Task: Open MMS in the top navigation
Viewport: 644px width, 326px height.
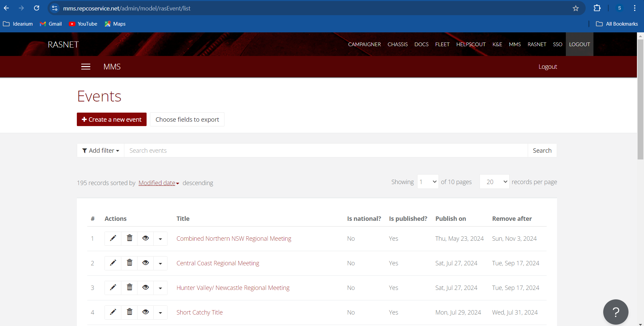Action: click(x=515, y=45)
